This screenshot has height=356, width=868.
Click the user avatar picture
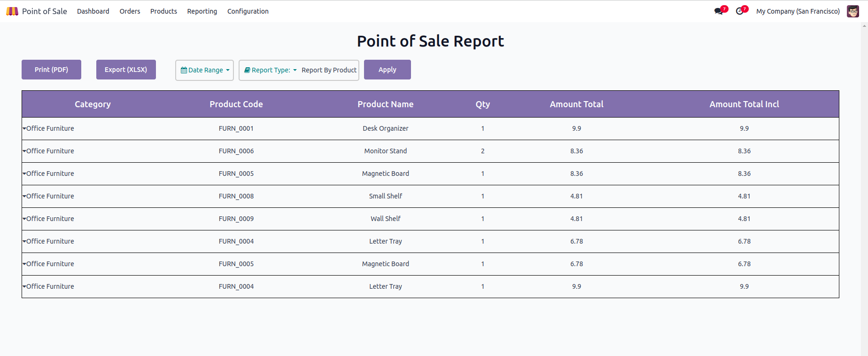coord(852,11)
